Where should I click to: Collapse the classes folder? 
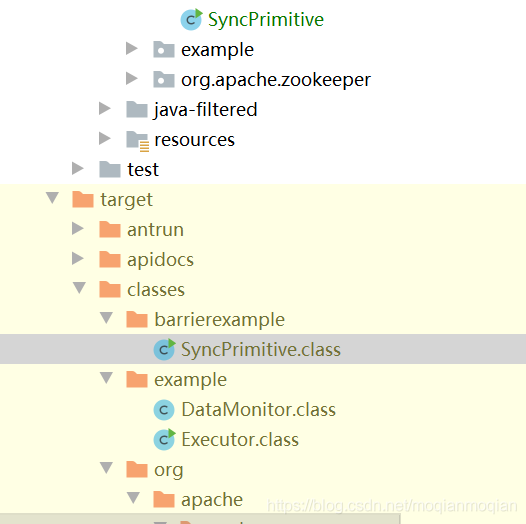click(79, 288)
